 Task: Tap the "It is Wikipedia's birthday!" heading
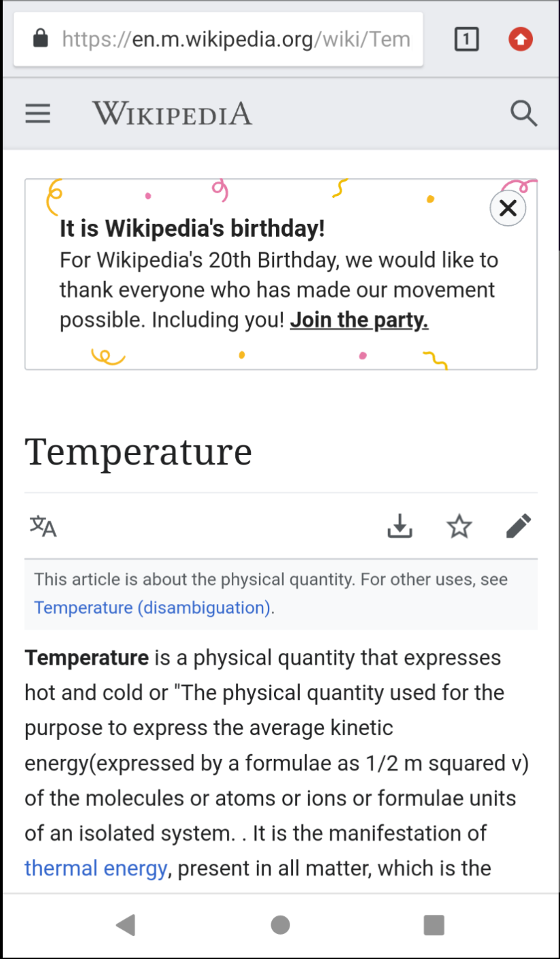click(192, 229)
